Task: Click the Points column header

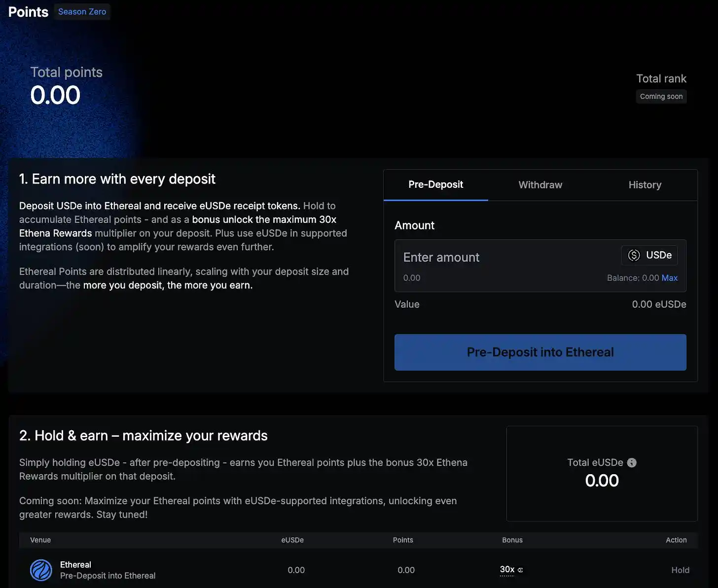Action: pyautogui.click(x=403, y=540)
